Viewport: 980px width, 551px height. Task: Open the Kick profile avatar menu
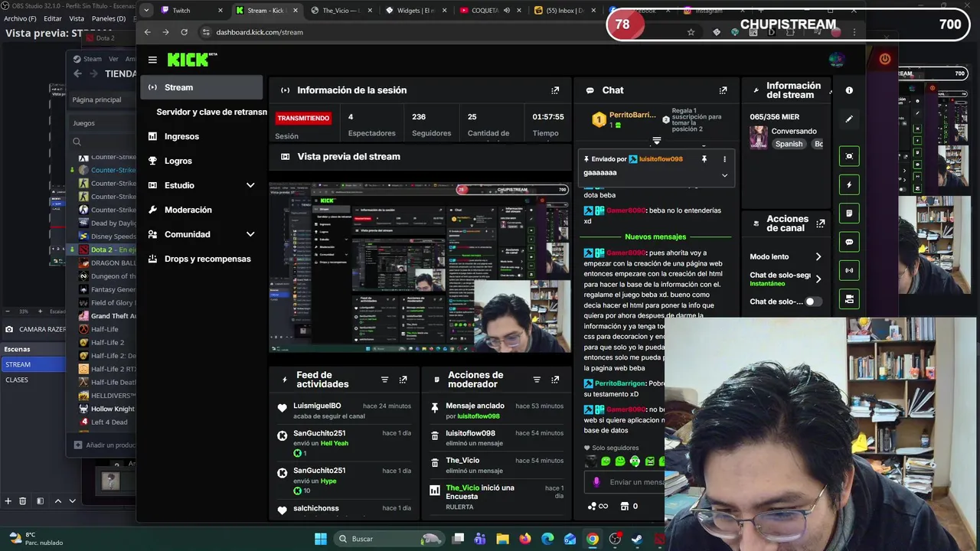836,60
